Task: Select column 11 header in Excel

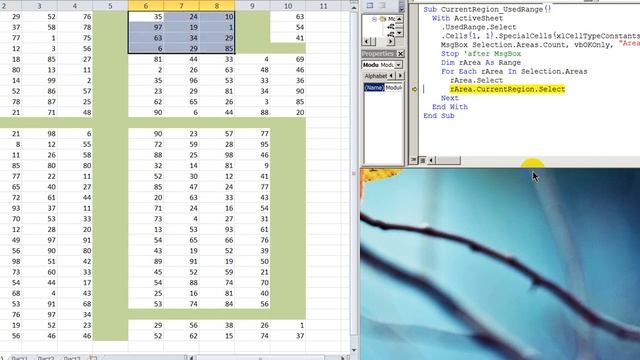Action: click(x=323, y=6)
